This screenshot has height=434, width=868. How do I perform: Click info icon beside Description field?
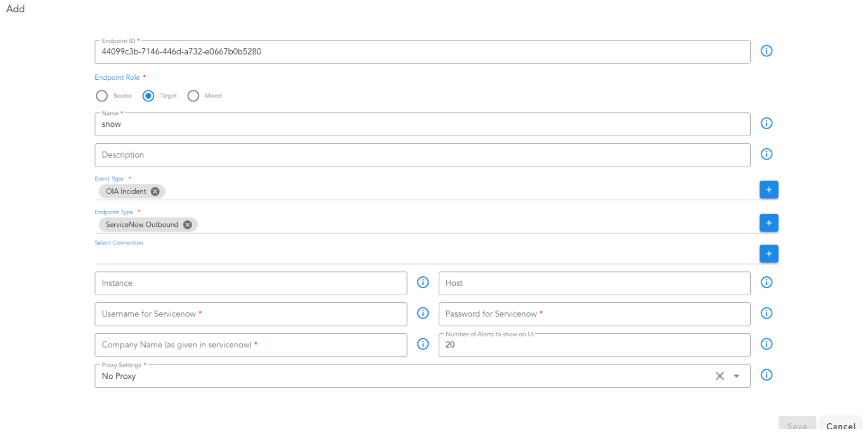(766, 154)
